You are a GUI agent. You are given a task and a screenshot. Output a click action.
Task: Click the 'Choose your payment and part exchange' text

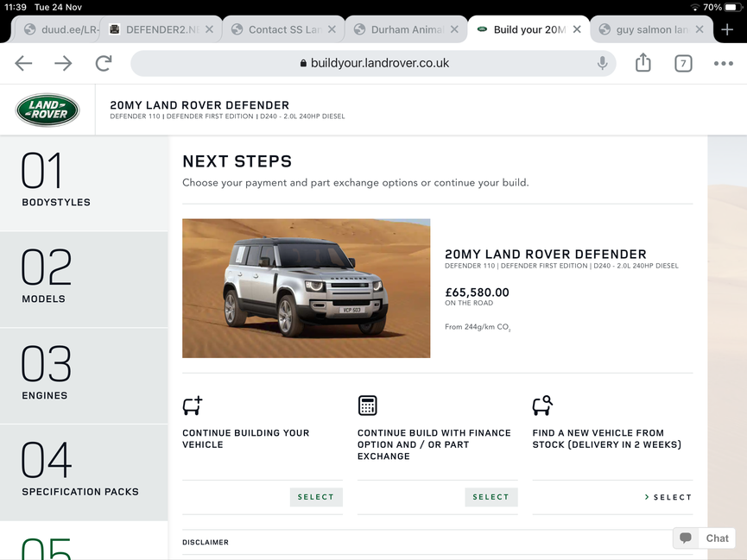click(356, 183)
